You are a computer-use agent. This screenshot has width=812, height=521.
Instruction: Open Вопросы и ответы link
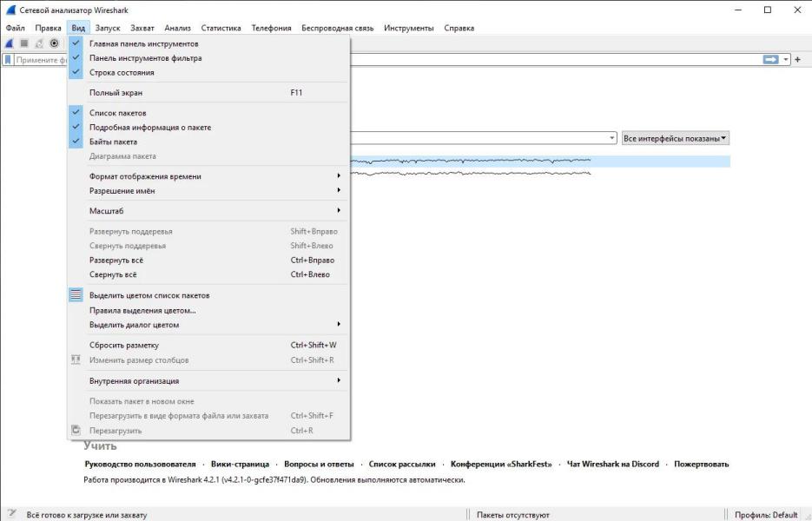319,464
